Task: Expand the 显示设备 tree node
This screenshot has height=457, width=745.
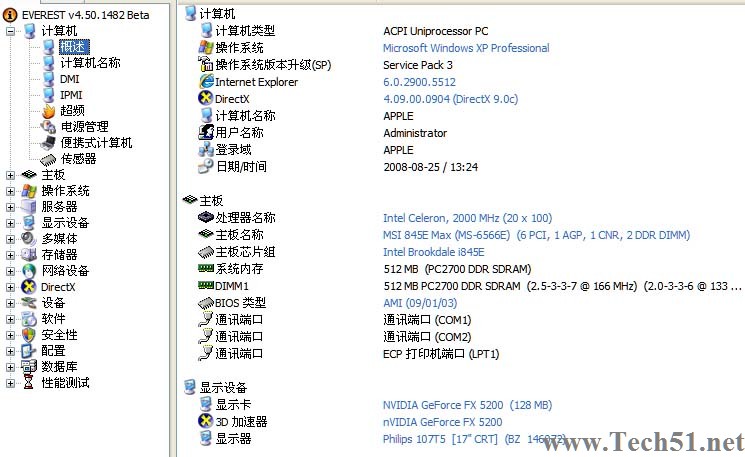Action: pyautogui.click(x=10, y=223)
